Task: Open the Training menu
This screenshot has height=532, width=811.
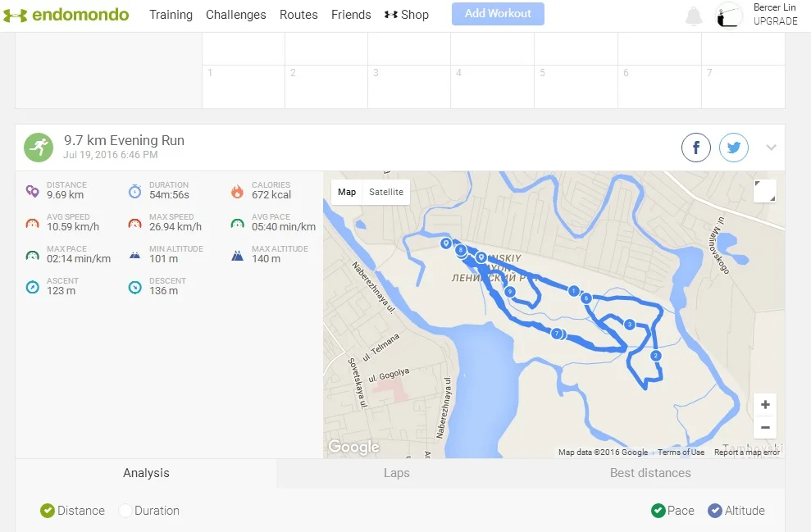Action: click(x=171, y=15)
